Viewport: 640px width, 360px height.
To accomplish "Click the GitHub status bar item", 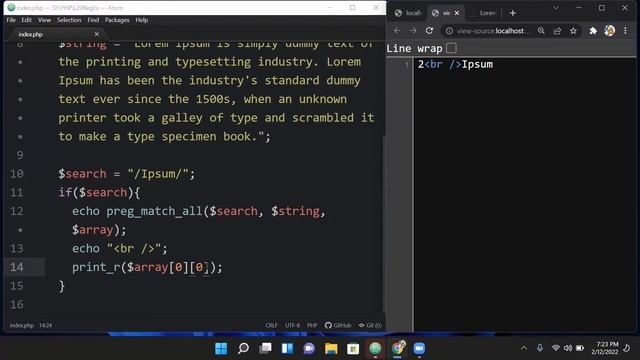I will 338,325.
